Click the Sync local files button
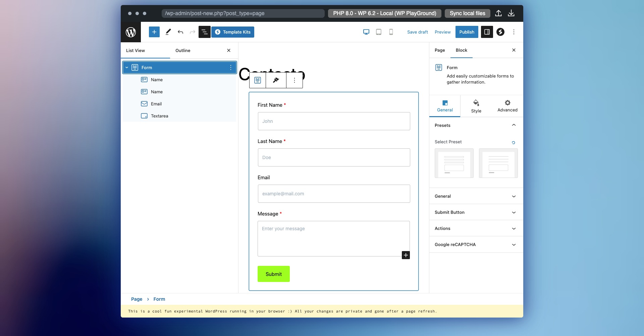Image resolution: width=644 pixels, height=336 pixels. click(467, 13)
